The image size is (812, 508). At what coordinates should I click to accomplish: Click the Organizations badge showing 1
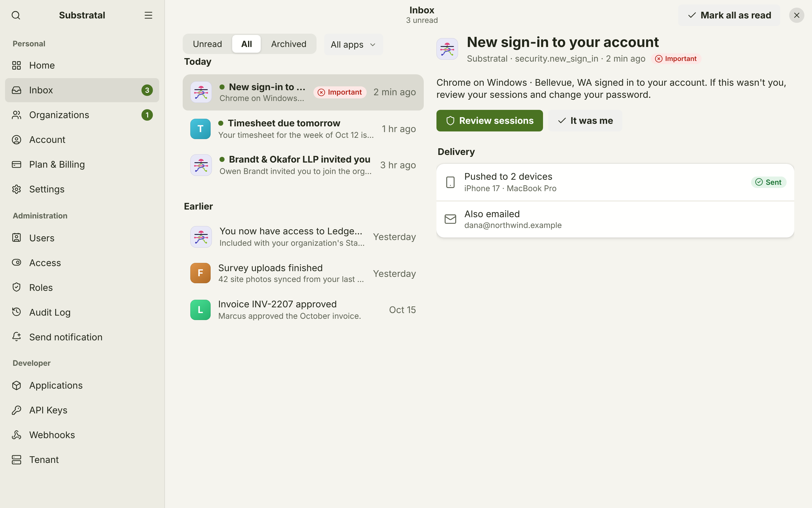tap(147, 115)
